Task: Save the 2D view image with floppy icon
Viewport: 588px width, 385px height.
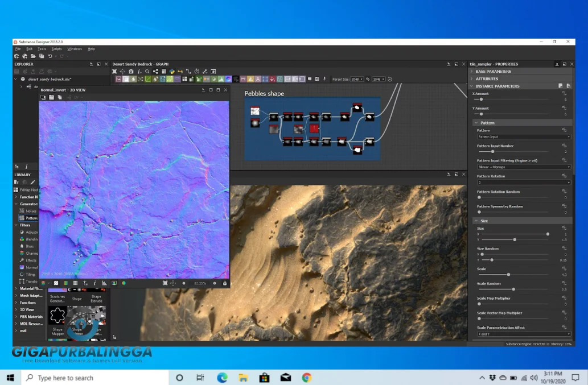Action: tap(51, 98)
